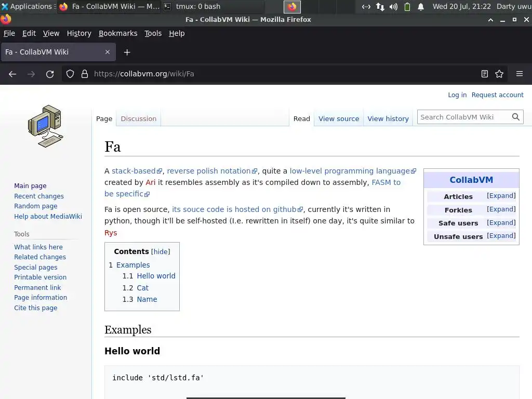The width and height of the screenshot is (532, 399).
Task: Open Random page in sidebar
Action: tap(36, 206)
